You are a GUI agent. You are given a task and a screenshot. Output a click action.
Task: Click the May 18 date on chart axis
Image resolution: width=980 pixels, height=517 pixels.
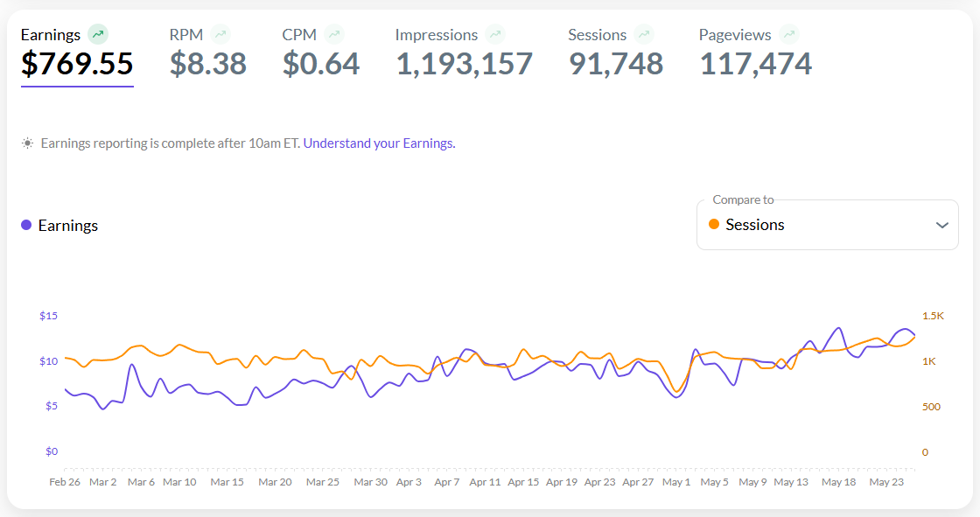[x=839, y=482]
